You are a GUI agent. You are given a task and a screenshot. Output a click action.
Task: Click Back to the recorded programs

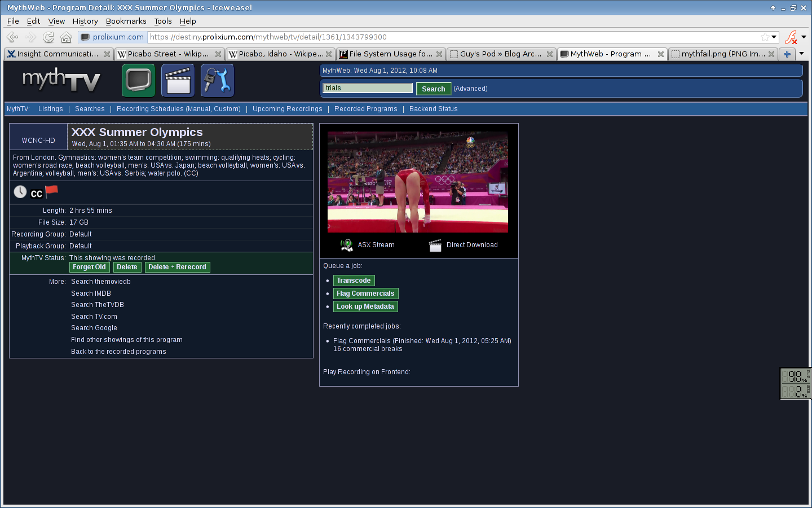(x=118, y=352)
